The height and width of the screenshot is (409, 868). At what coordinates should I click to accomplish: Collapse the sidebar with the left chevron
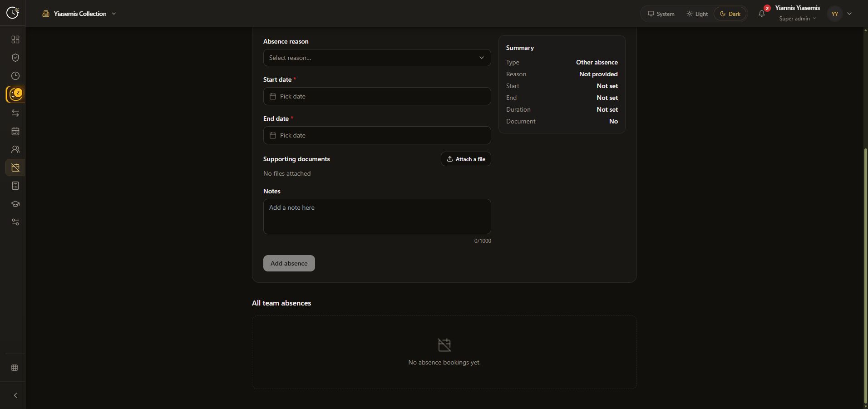(15, 395)
